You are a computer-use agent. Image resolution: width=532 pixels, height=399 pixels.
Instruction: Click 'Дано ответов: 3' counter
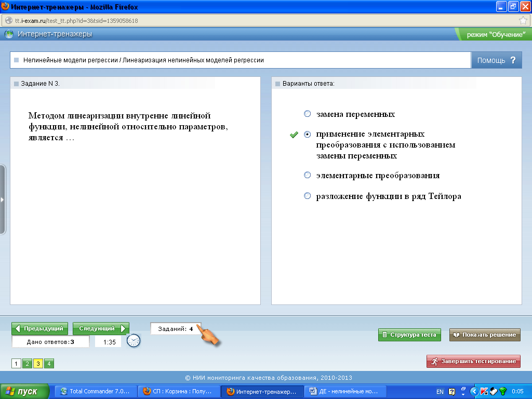click(x=50, y=342)
